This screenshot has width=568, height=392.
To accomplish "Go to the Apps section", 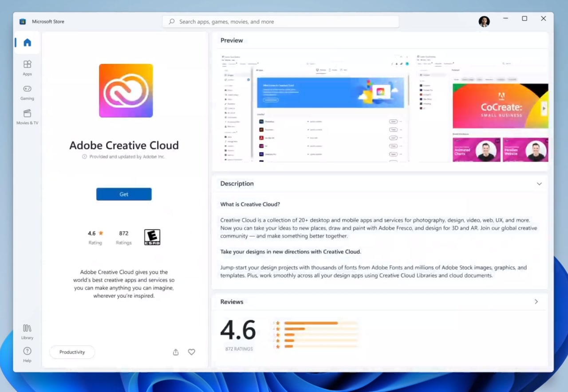I will coord(27,68).
